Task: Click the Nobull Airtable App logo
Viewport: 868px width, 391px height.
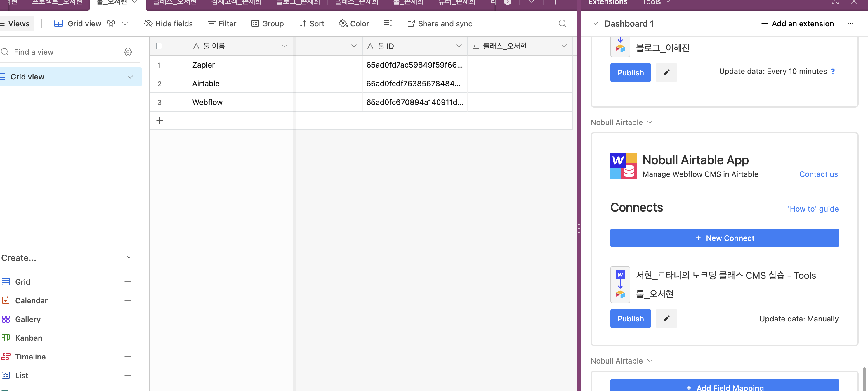Action: coord(623,165)
